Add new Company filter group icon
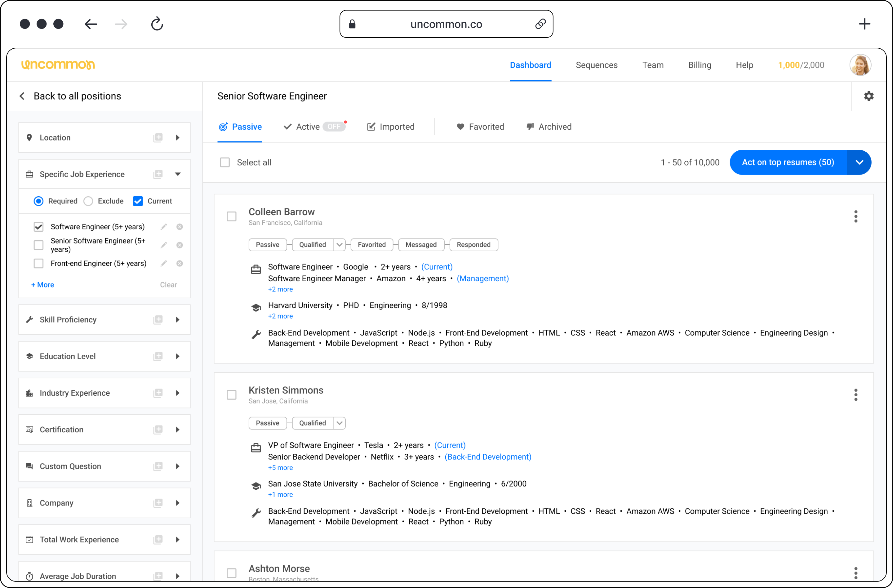 pos(158,503)
